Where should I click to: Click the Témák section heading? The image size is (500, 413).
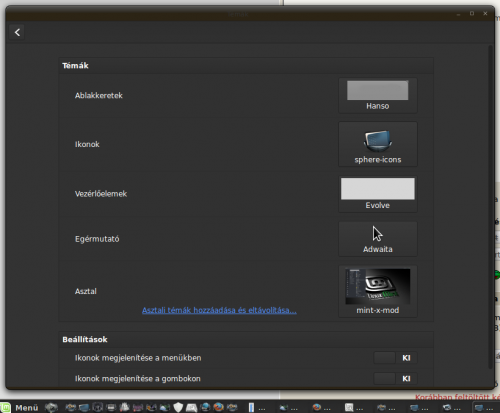75,66
